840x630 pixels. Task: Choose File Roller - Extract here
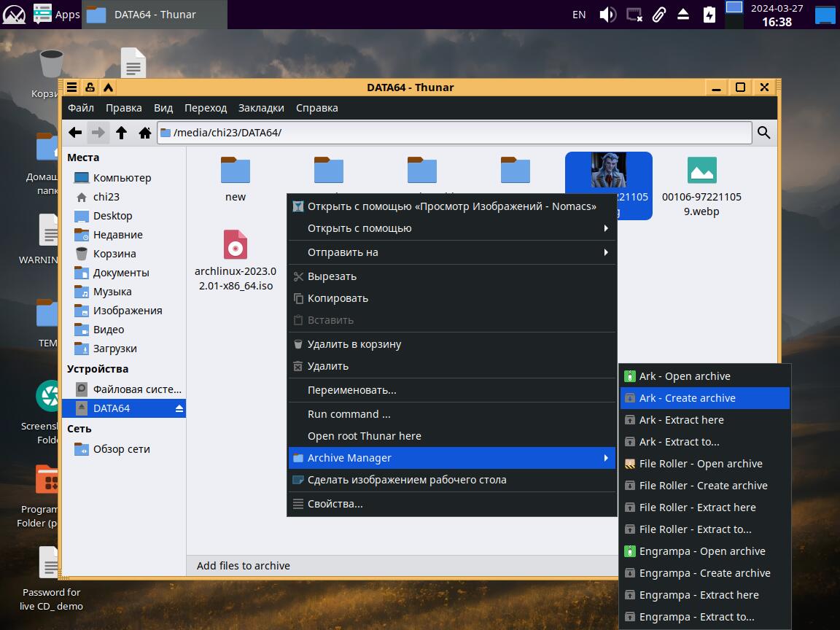click(704, 507)
